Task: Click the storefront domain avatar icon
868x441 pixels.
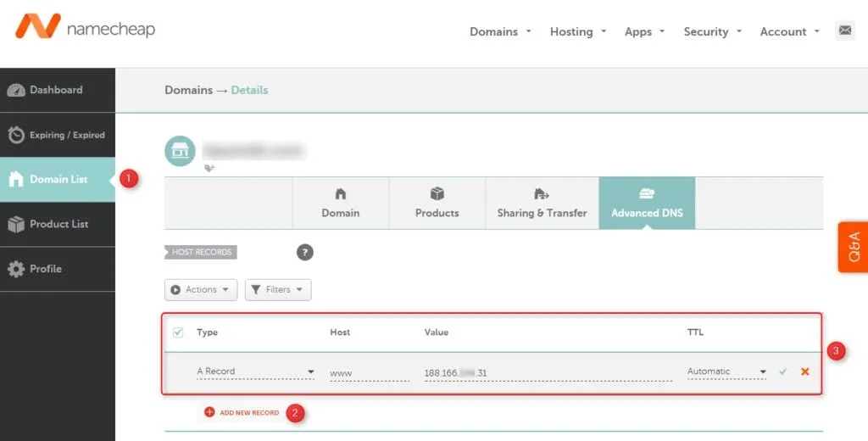Action: coord(180,151)
